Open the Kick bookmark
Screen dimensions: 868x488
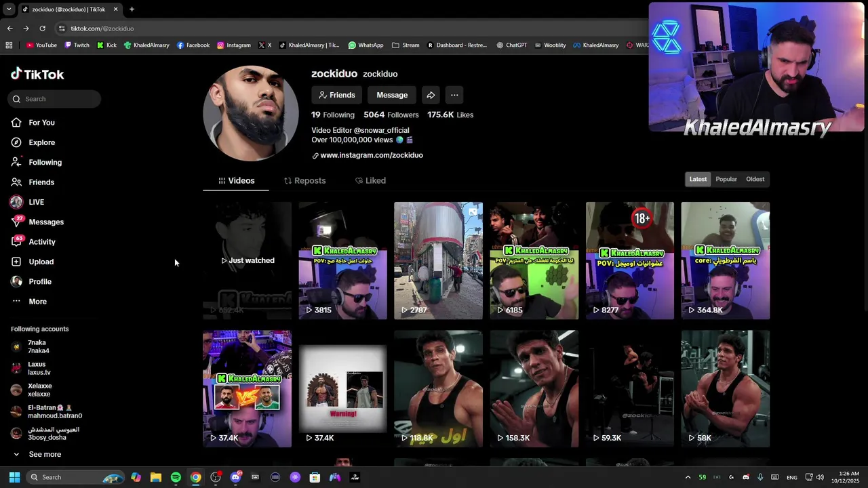pyautogui.click(x=106, y=45)
